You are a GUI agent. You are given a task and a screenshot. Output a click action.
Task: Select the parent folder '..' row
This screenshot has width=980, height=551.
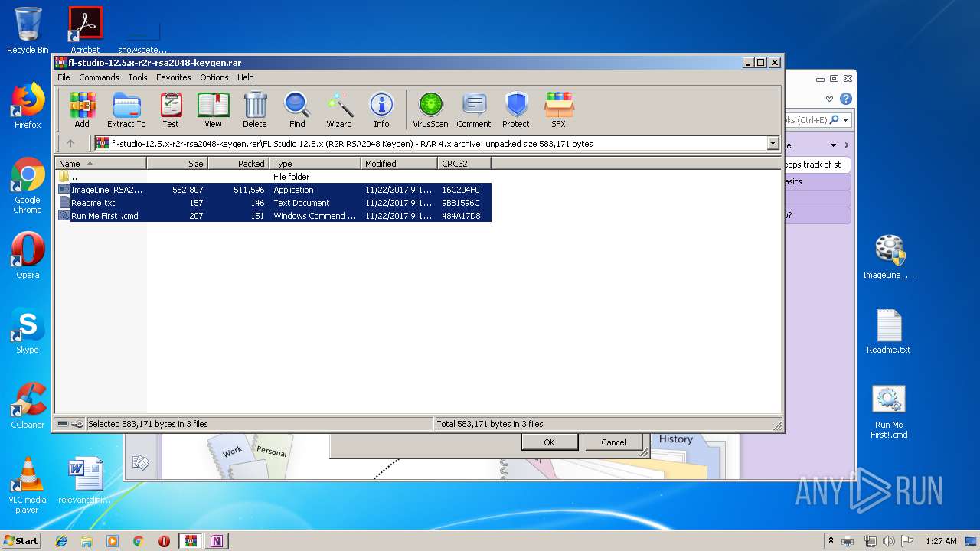[x=273, y=177]
